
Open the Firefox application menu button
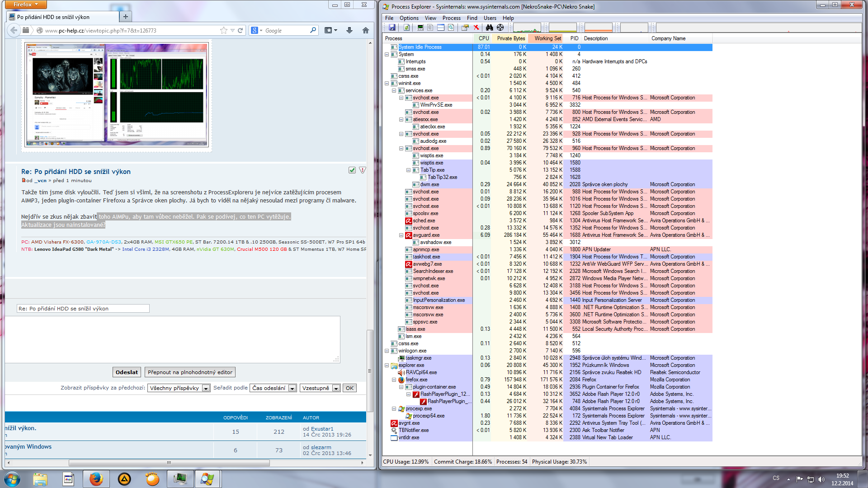[x=26, y=5]
